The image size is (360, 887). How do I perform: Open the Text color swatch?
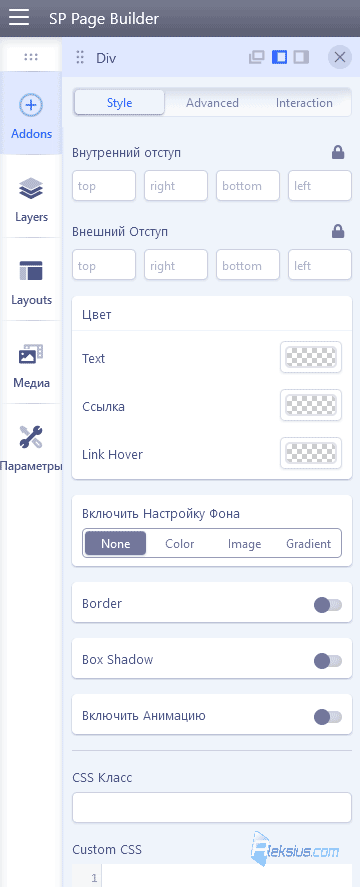tap(311, 357)
